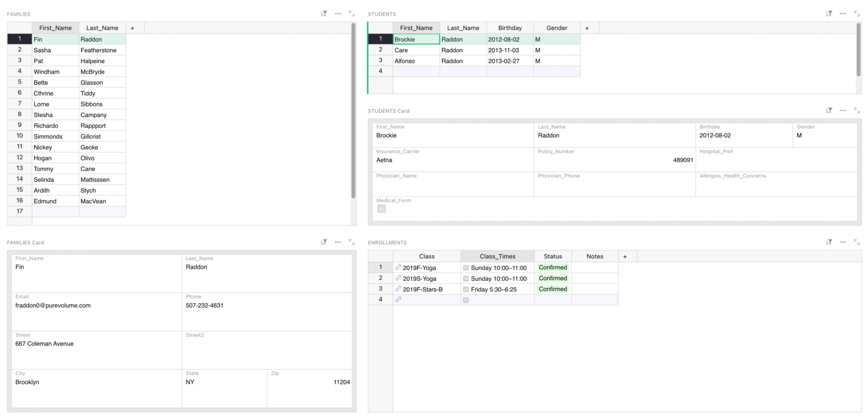Select the 2013-02-27 birthday cell
Image resolution: width=868 pixels, height=417 pixels.
point(510,61)
